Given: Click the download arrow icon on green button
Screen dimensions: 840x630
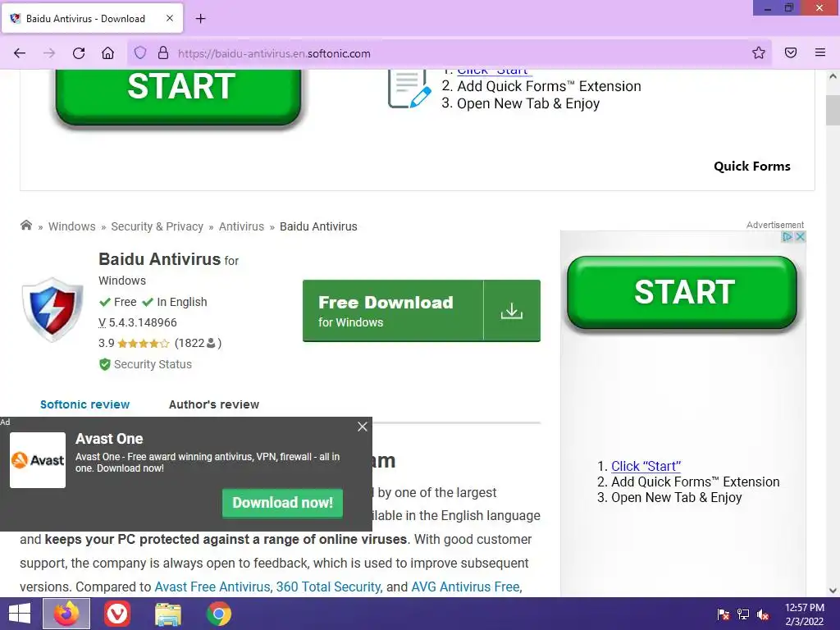Looking at the screenshot, I should tap(512, 311).
